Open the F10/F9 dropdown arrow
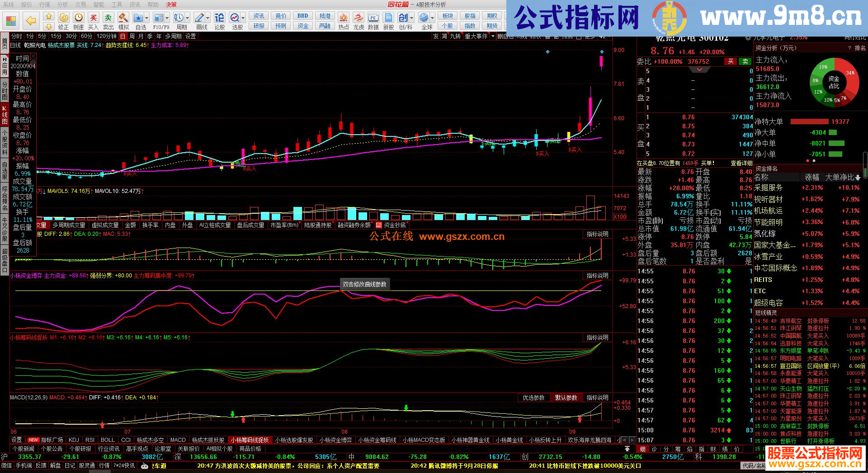This screenshot has height=473, width=868. coord(167,18)
